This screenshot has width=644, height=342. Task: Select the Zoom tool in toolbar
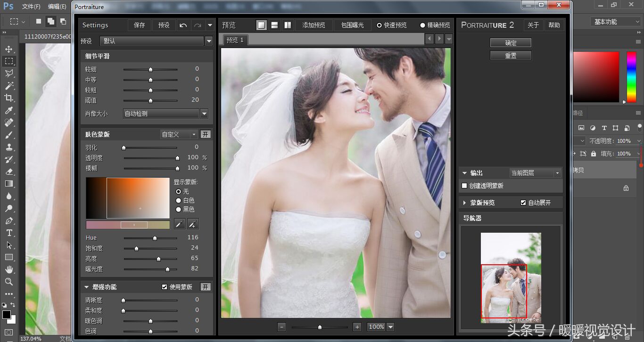[x=9, y=282]
